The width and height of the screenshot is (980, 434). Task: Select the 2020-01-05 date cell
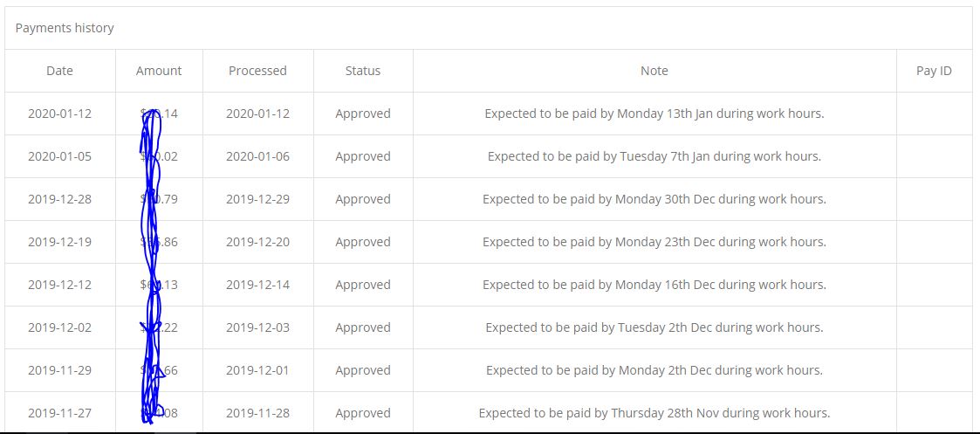click(60, 156)
